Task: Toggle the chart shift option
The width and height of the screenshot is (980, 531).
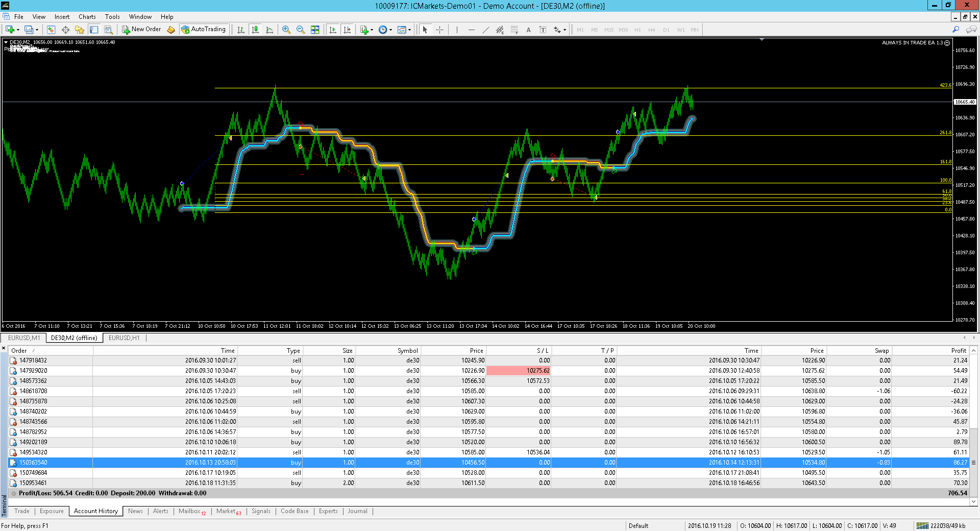Action: pyautogui.click(x=347, y=30)
